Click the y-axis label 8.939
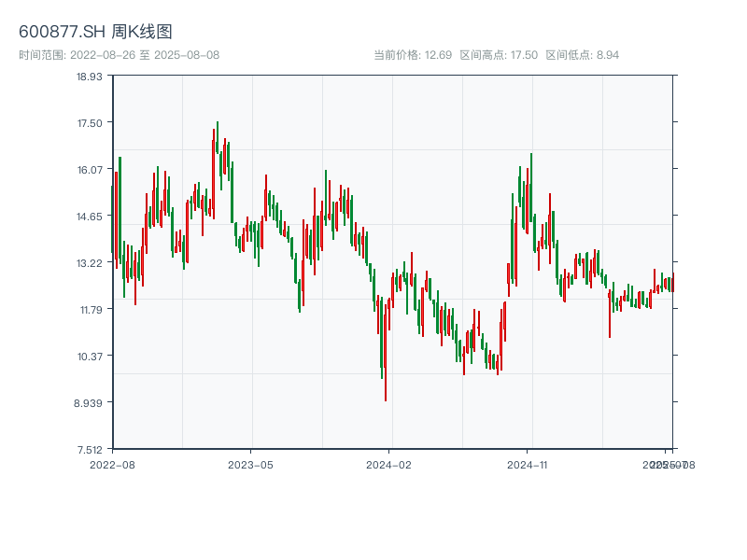 point(88,403)
